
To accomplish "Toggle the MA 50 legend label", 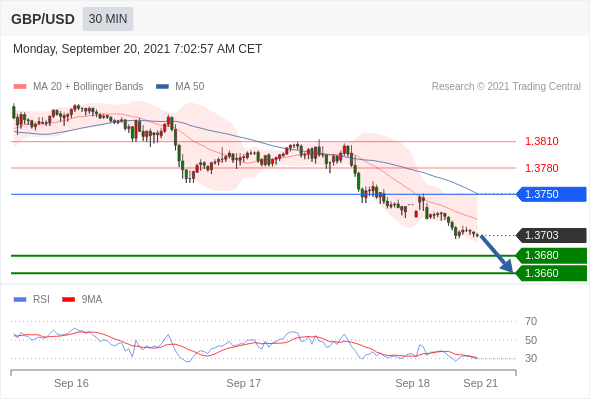I will [190, 87].
